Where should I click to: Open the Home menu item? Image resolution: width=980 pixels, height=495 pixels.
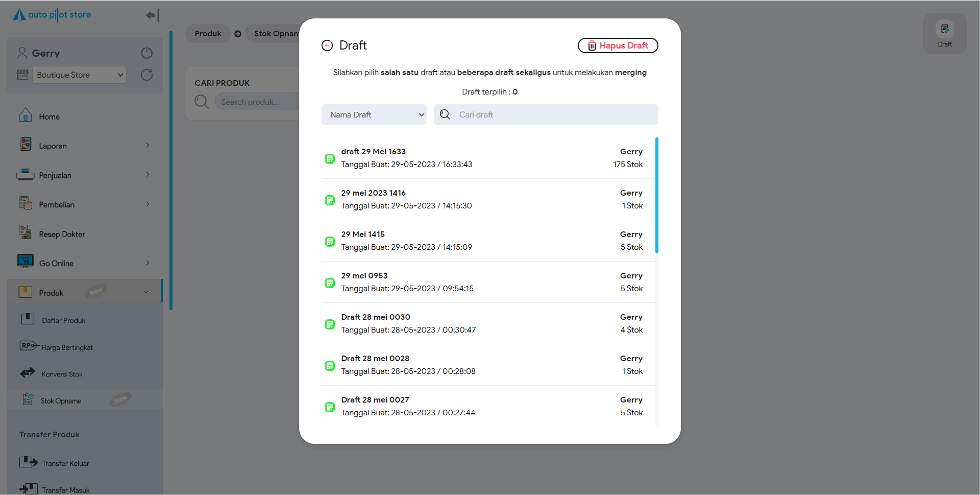pos(50,116)
